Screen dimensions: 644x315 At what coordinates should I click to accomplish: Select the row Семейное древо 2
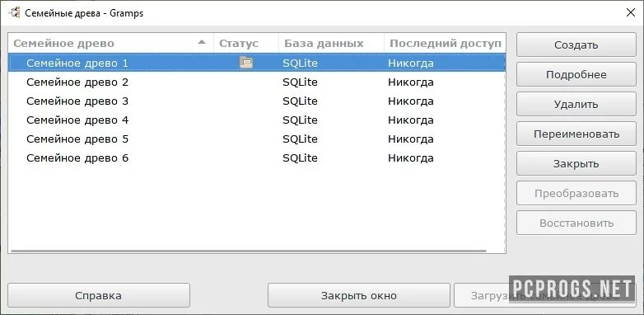point(257,82)
